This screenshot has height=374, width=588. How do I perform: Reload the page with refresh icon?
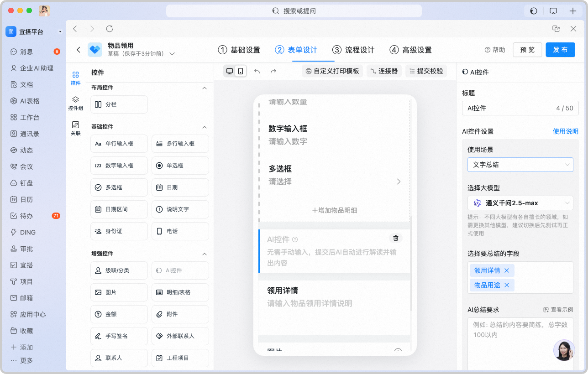pos(110,29)
